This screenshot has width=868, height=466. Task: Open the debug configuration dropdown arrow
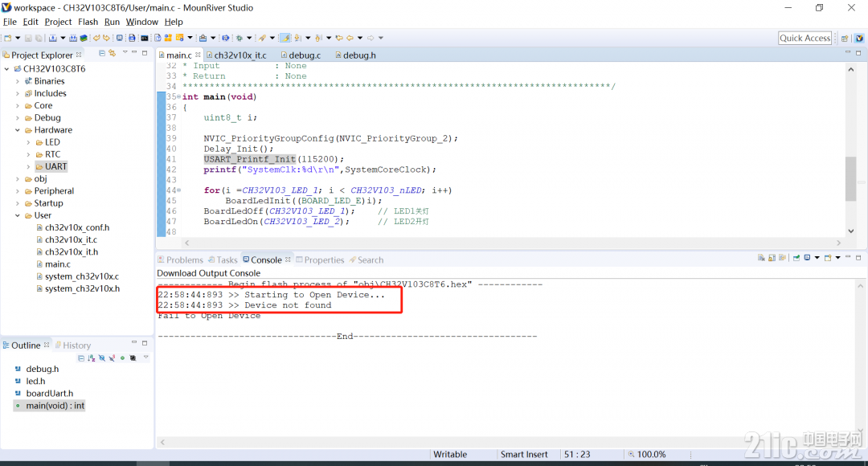249,39
